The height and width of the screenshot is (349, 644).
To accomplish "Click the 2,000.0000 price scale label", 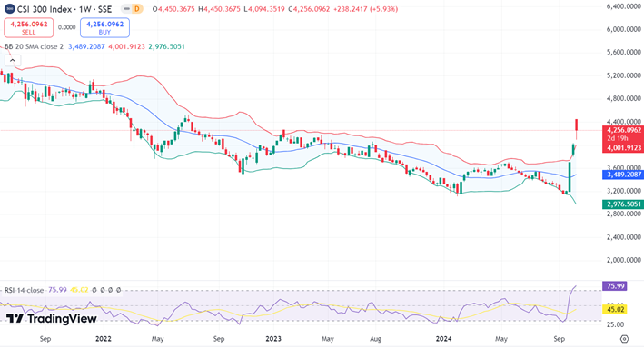I will (623, 260).
